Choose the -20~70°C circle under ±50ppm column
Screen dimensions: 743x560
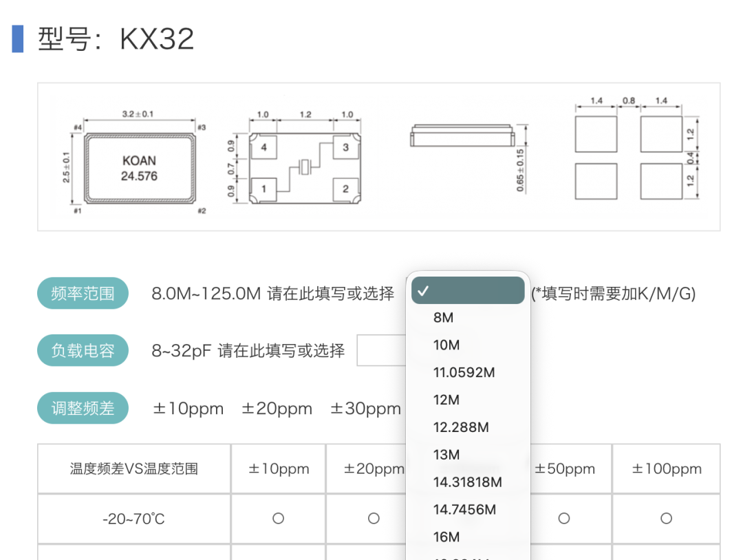564,518
